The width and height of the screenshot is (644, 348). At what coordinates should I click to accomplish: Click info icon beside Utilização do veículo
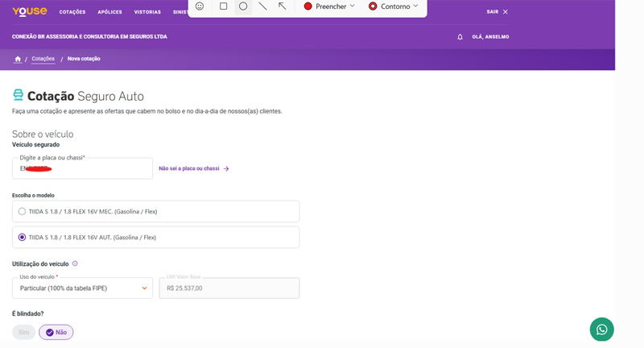click(x=75, y=263)
